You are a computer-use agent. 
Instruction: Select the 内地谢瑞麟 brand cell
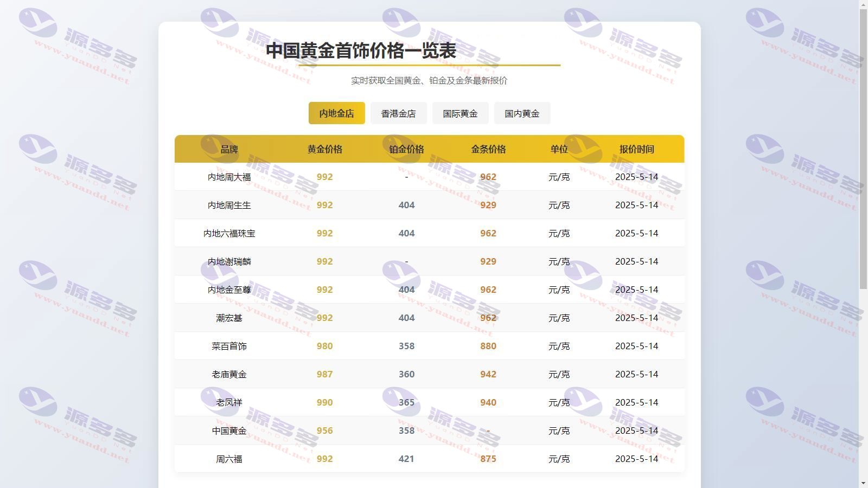click(x=229, y=261)
